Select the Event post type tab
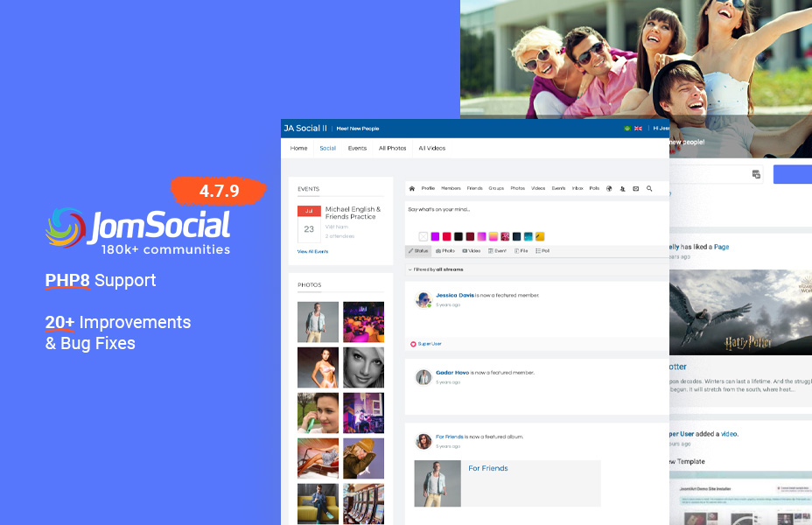This screenshot has height=525, width=812. 497,250
